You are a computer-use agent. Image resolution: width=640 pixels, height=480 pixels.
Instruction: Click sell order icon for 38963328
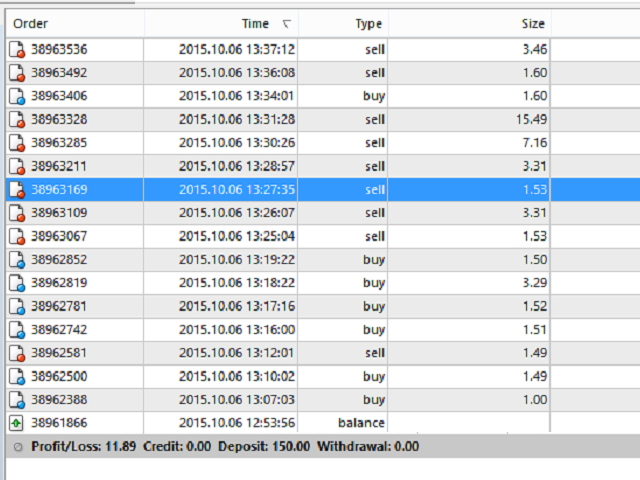(x=17, y=120)
